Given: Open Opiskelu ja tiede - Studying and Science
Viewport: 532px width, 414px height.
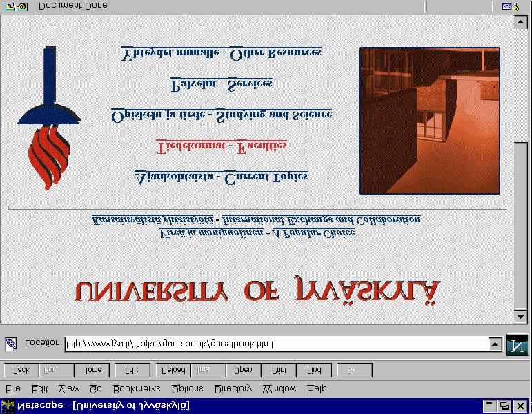Looking at the screenshot, I should (x=221, y=116).
